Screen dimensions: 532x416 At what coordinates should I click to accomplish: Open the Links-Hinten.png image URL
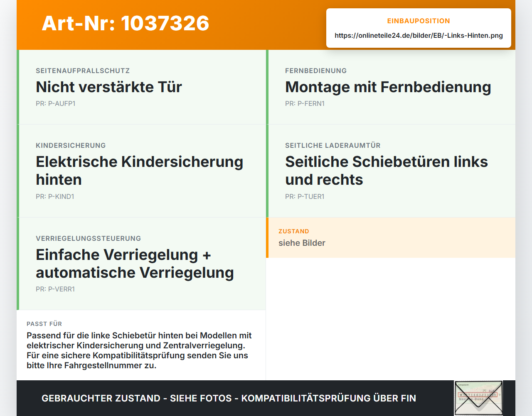tap(419, 35)
